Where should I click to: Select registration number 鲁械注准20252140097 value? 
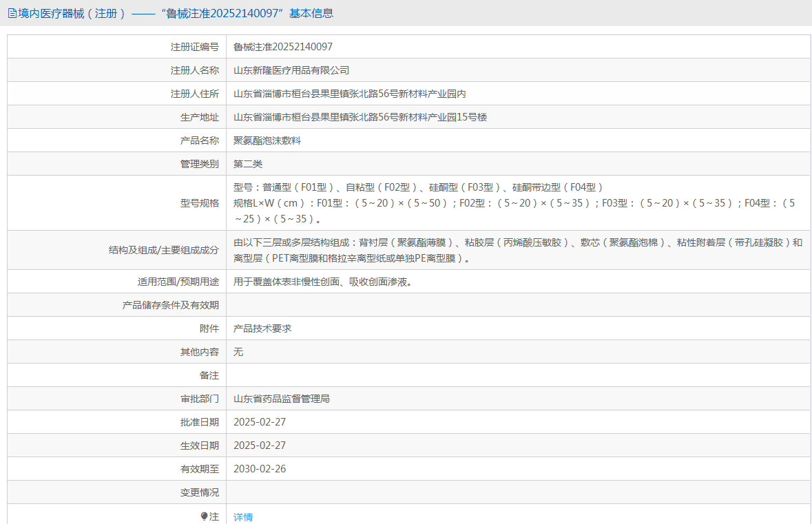coord(283,47)
